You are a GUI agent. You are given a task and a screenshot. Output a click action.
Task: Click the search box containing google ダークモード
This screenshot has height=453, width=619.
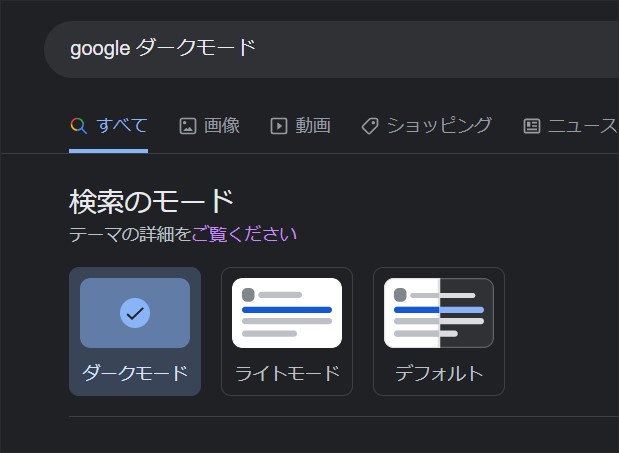[330, 48]
